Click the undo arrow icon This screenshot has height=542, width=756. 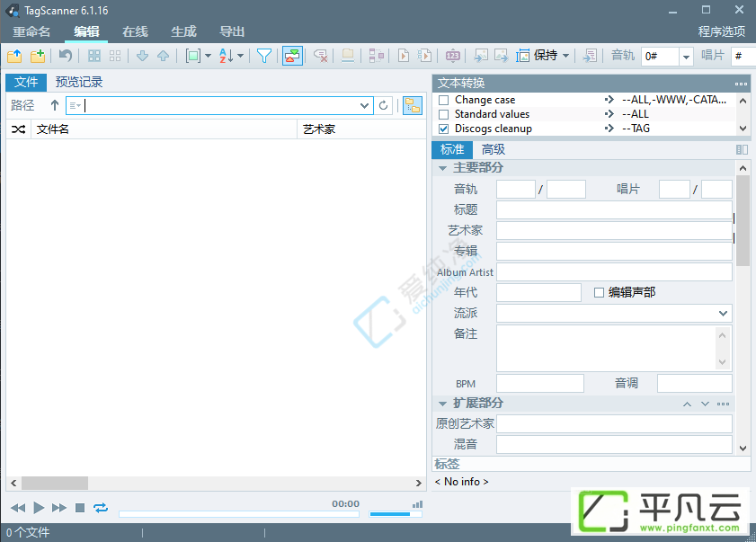click(65, 56)
